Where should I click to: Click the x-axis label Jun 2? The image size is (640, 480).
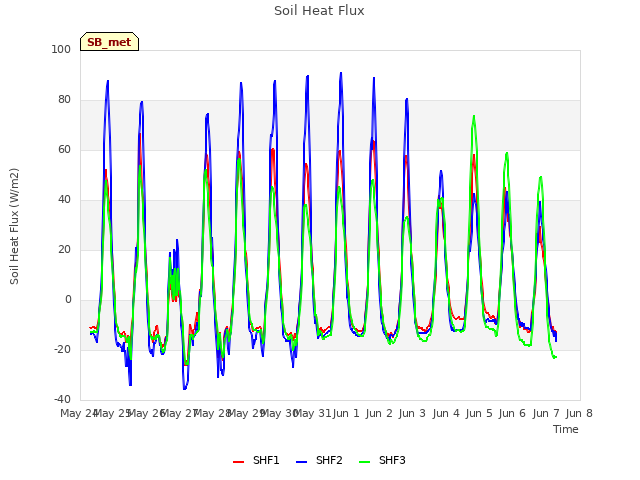(x=379, y=413)
